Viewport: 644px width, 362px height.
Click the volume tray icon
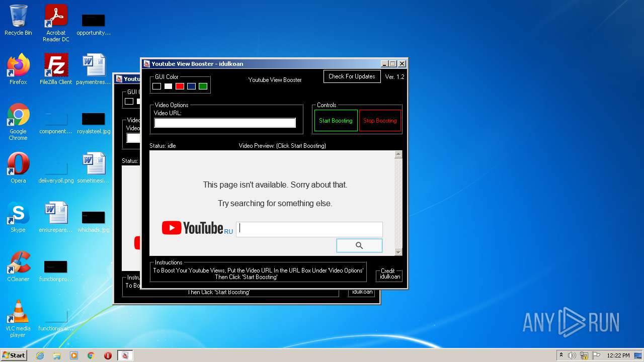point(572,355)
